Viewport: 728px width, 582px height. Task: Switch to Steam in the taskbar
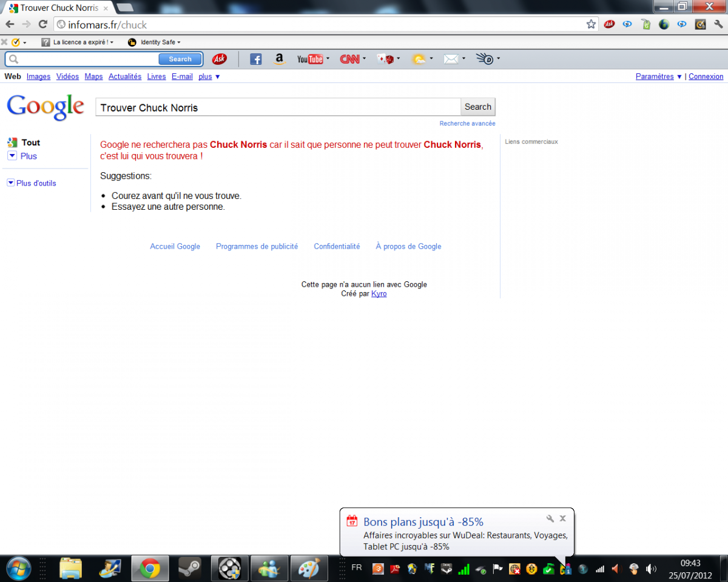click(x=189, y=569)
